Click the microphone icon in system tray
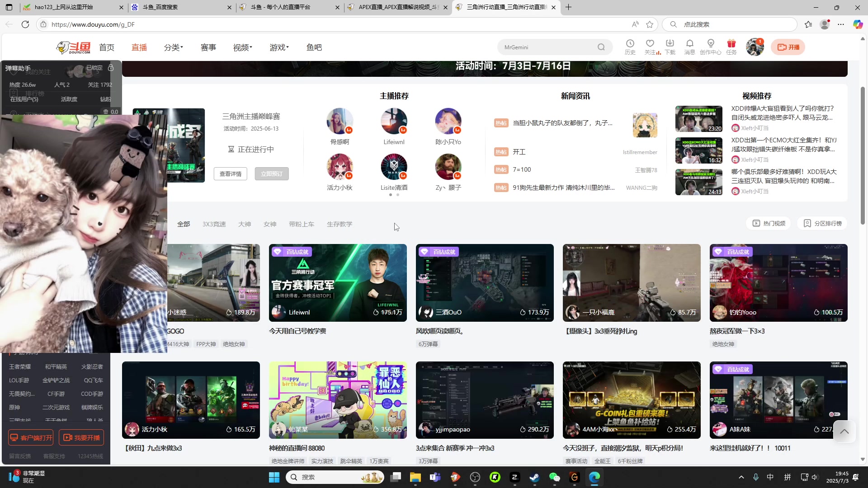The width and height of the screenshot is (868, 488). [x=755, y=477]
